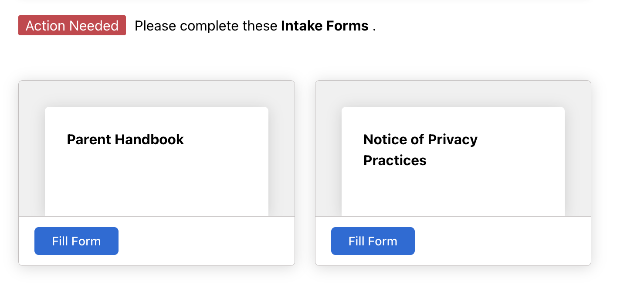Click the white footer beside Privacy Practices' Fill Form
The width and height of the screenshot is (644, 299).
click(x=501, y=241)
